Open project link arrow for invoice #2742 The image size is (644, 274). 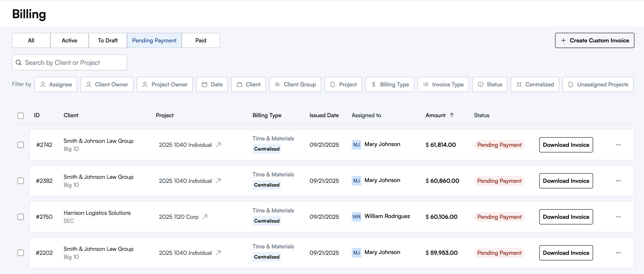coord(218,145)
